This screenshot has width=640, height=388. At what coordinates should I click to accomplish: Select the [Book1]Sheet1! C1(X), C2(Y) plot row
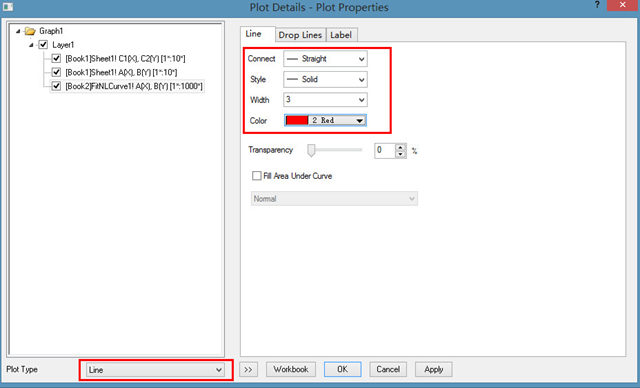coord(125,59)
